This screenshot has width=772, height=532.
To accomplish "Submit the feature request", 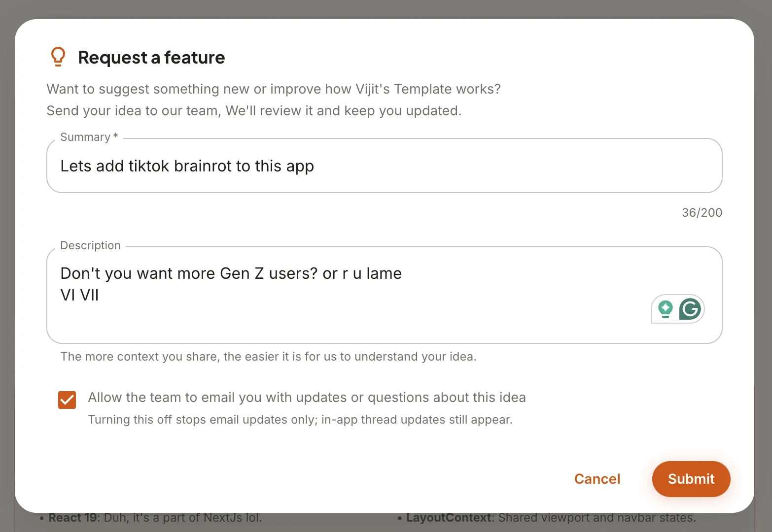I will (x=691, y=479).
